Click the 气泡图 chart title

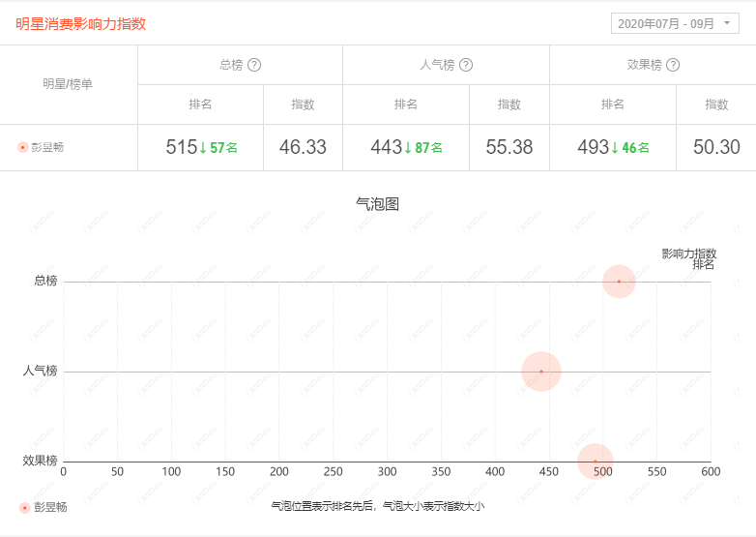[x=378, y=204]
